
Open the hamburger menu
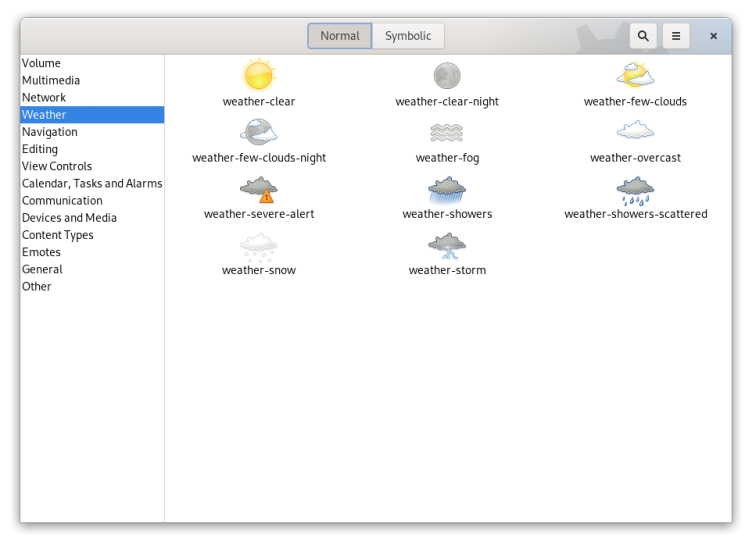tap(676, 36)
